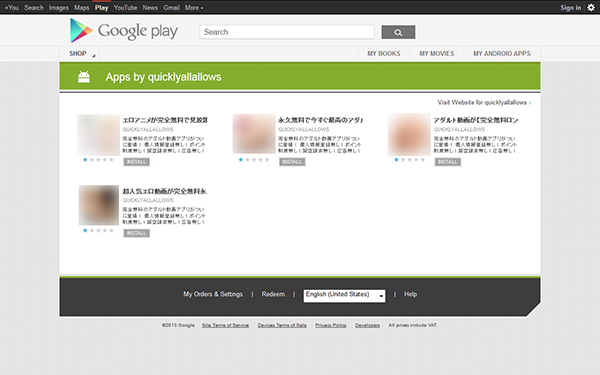Open the Privacy Policy link
The width and height of the screenshot is (600, 375).
[x=331, y=325]
